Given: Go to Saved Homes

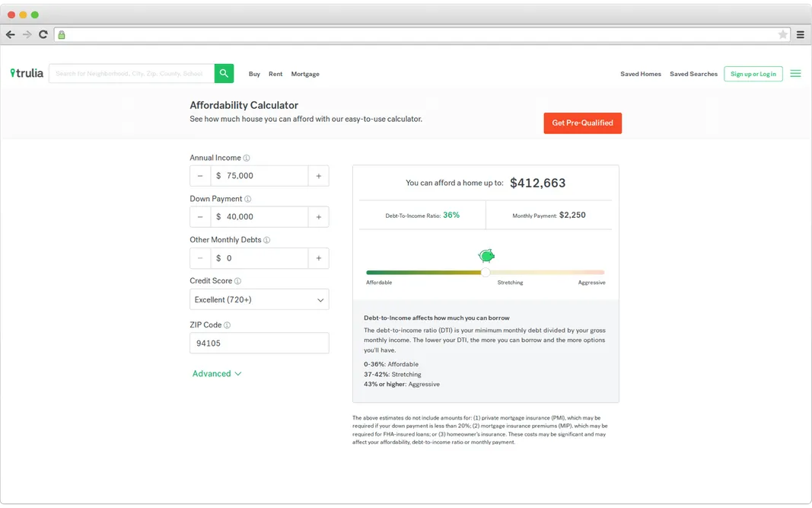Looking at the screenshot, I should click(x=641, y=74).
